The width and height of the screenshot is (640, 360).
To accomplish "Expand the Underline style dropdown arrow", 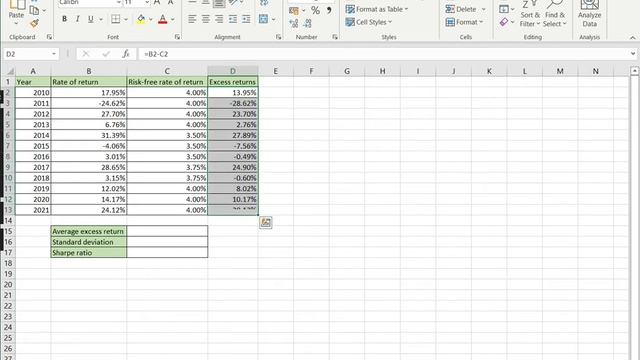I will (101, 19).
